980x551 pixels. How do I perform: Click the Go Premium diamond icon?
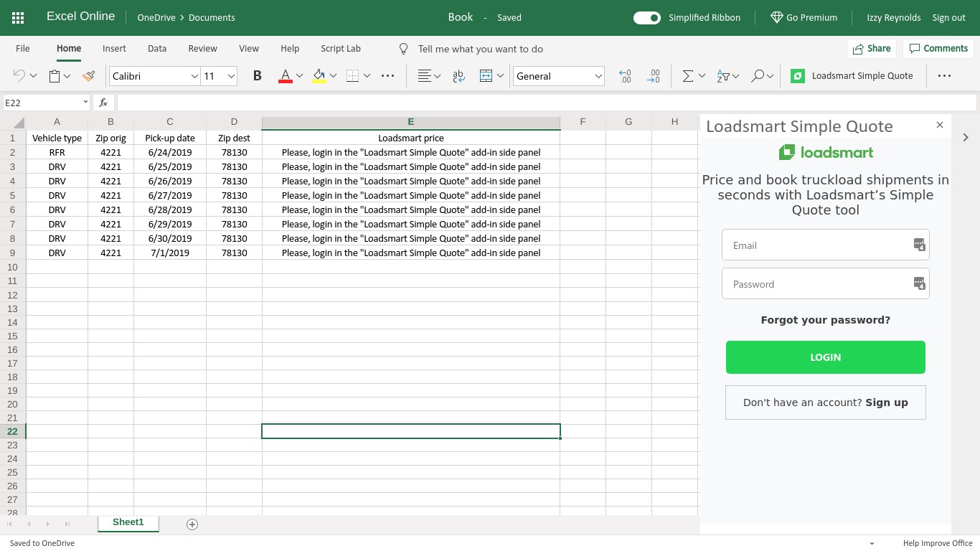(x=776, y=17)
